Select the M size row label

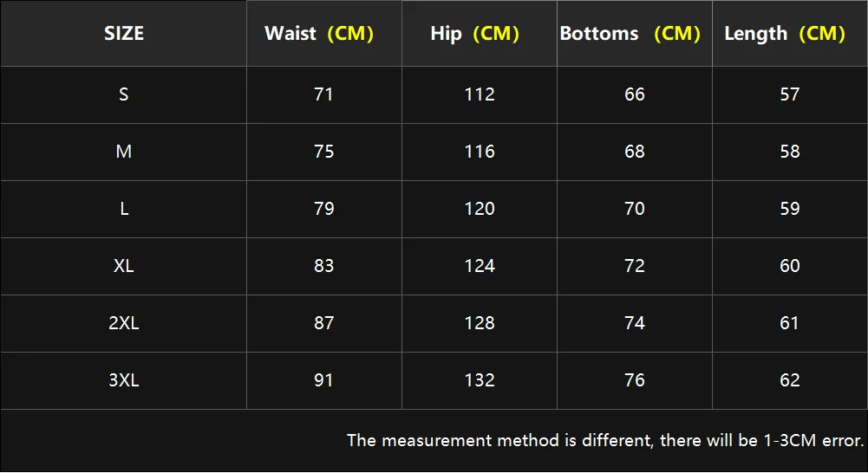coord(124,152)
